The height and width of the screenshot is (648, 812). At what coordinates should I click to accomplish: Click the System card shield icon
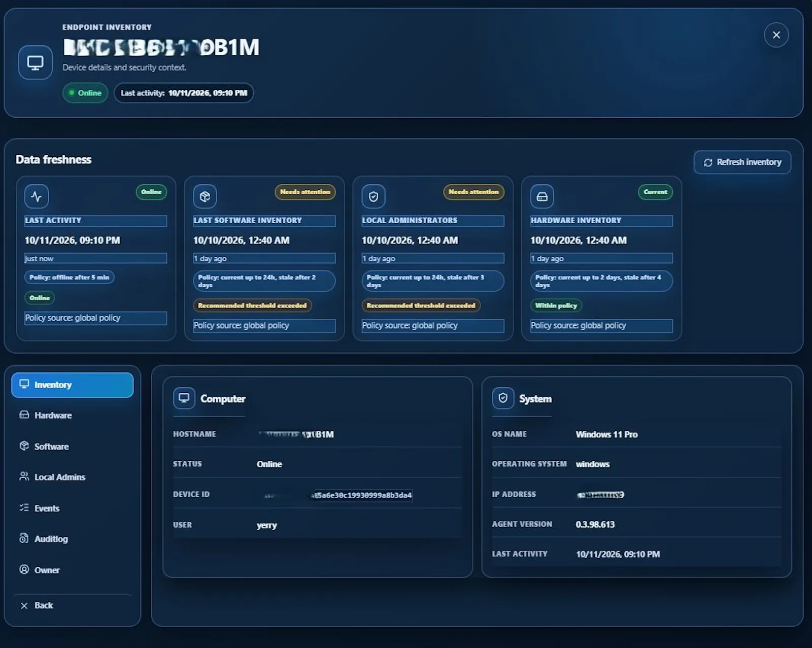(x=503, y=398)
